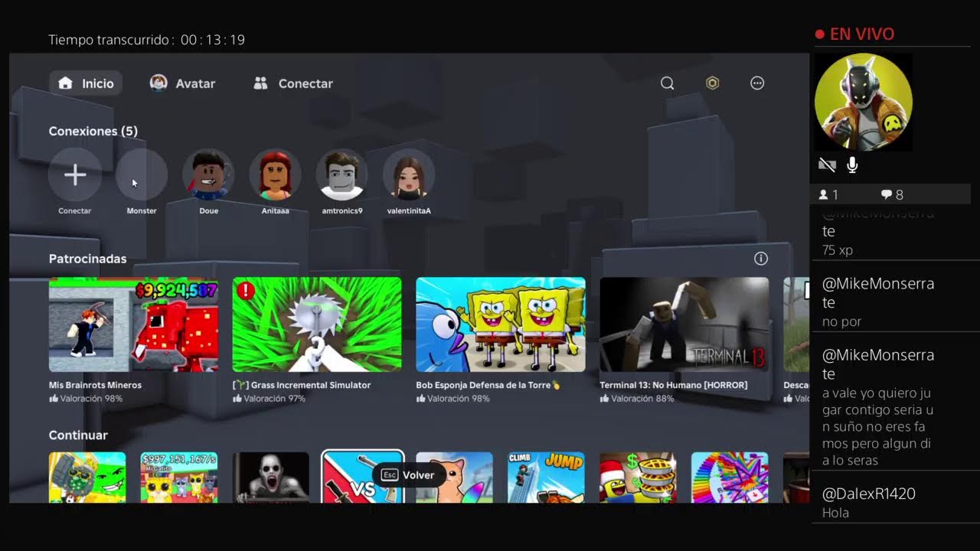Click the Patrocinadas info icon

point(761,259)
